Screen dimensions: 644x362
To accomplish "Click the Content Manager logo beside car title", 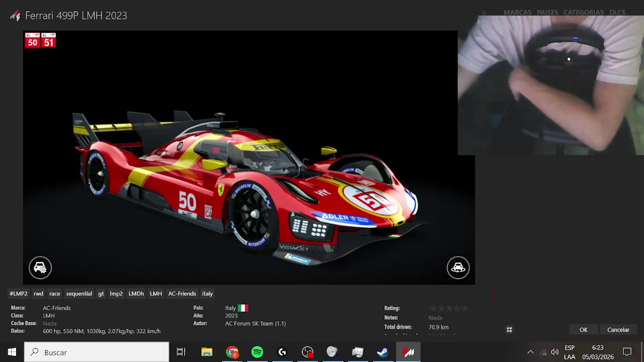I will 15,16.
